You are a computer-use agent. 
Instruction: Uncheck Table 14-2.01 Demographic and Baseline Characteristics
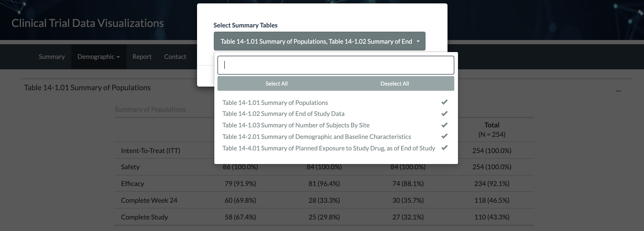click(x=316, y=137)
